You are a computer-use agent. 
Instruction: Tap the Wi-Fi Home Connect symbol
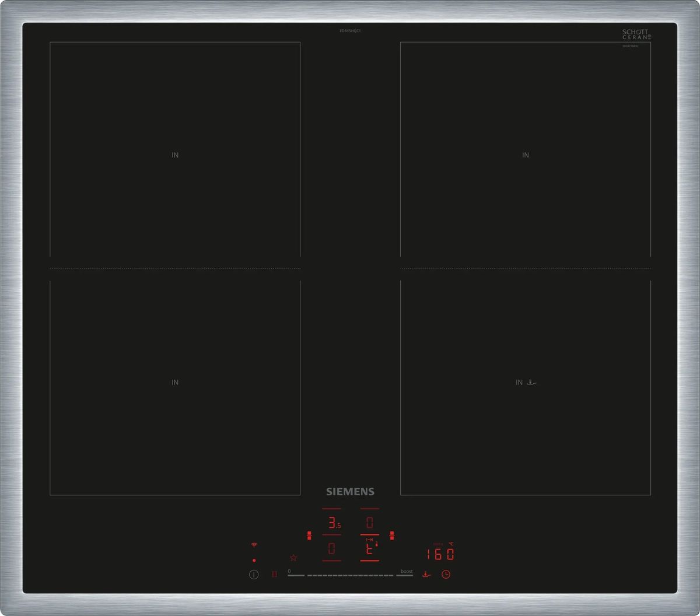[x=254, y=545]
